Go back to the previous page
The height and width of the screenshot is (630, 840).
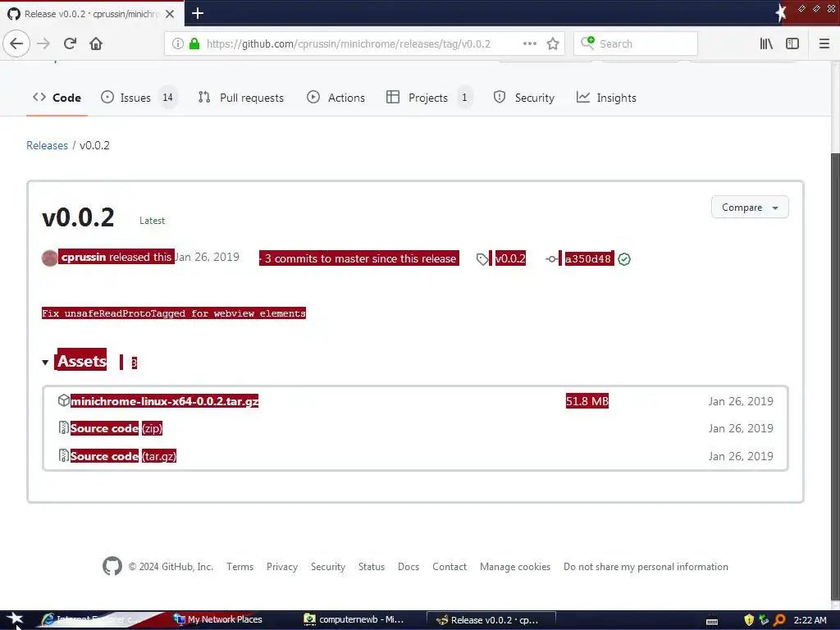16,43
